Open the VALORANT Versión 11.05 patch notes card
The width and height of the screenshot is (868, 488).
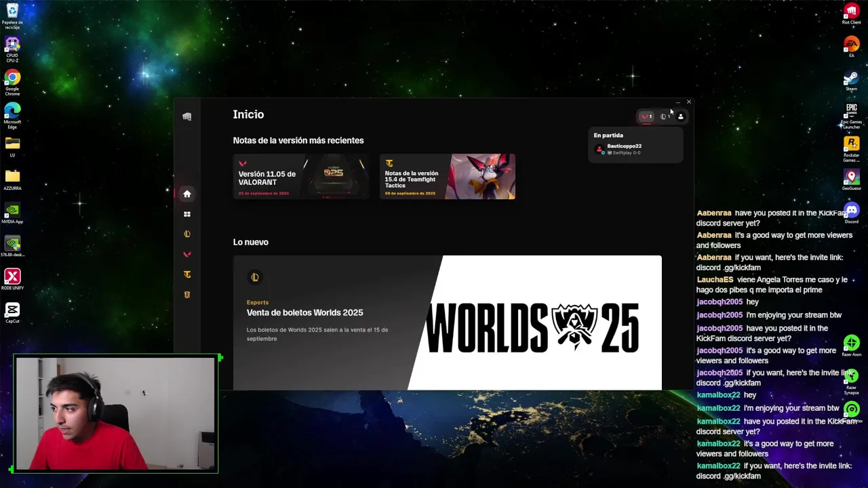coord(301,176)
